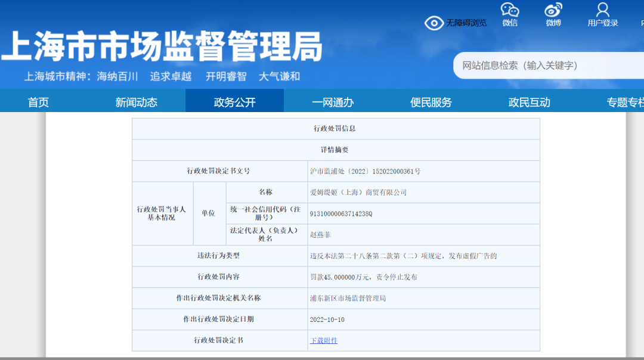644x360 pixels.
Task: Open the 无障碍浏览 accessibility eye icon
Action: click(434, 22)
